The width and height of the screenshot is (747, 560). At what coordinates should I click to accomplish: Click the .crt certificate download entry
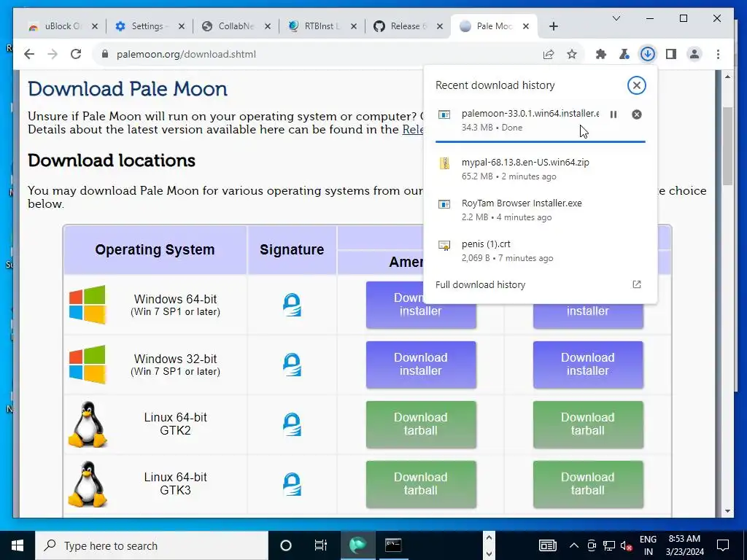point(541,251)
